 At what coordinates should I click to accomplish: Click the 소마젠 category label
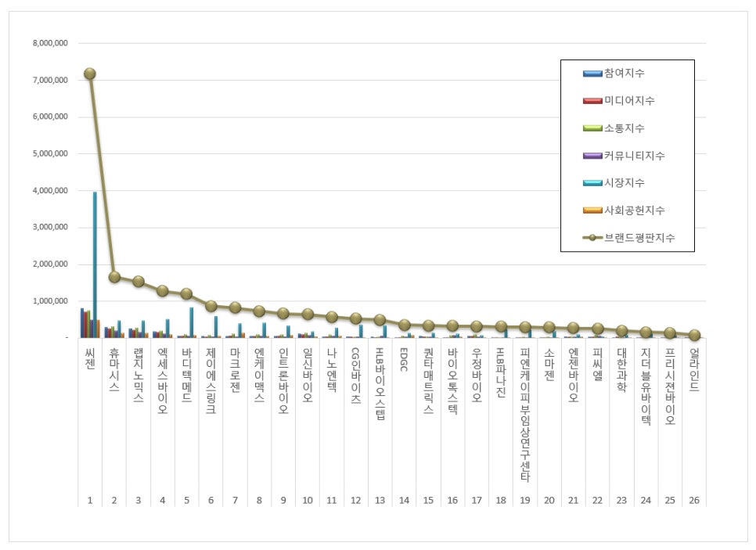point(549,364)
